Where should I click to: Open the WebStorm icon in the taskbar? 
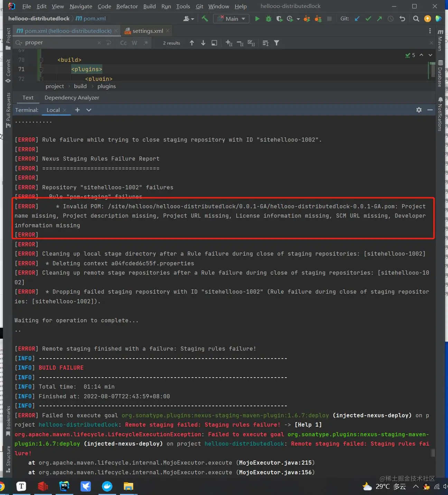(64, 486)
